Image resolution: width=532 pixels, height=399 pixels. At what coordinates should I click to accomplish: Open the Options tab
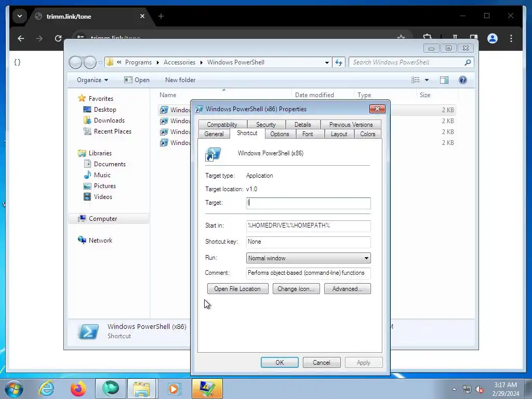point(280,134)
